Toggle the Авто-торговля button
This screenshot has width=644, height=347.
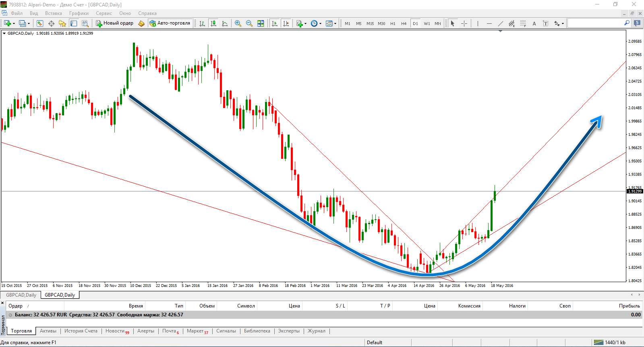(170, 23)
